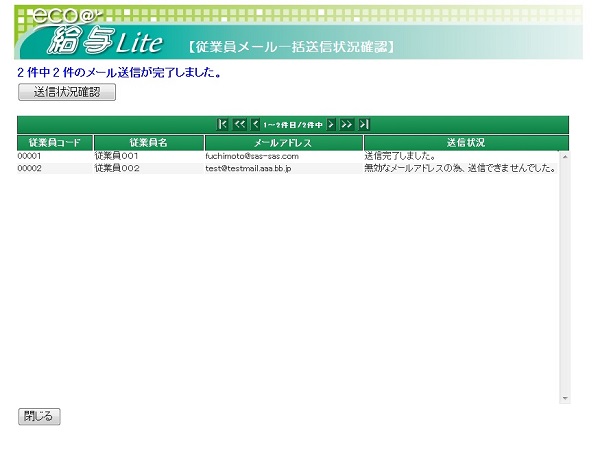Click email fuchimoto@sas-sas.com

[x=252, y=156]
